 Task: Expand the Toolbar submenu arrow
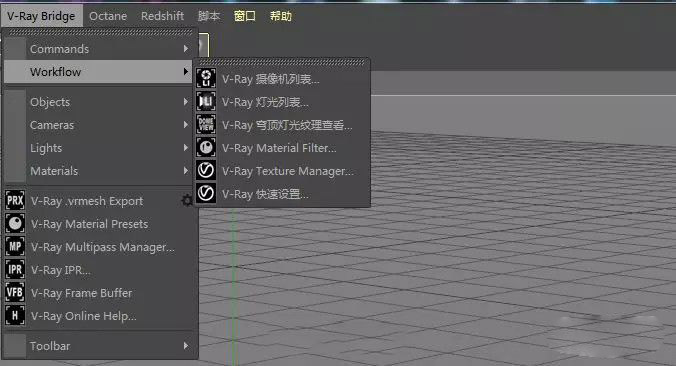(186, 346)
